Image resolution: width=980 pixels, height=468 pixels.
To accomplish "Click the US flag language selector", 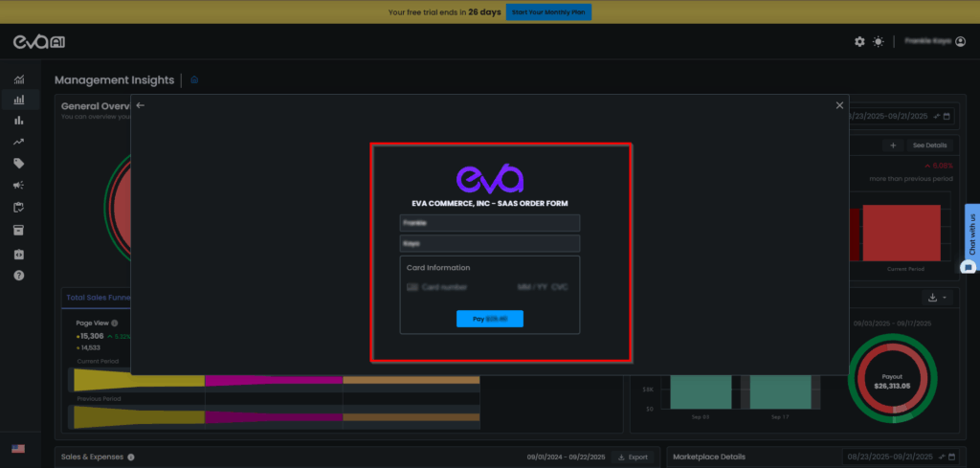I will click(x=18, y=449).
